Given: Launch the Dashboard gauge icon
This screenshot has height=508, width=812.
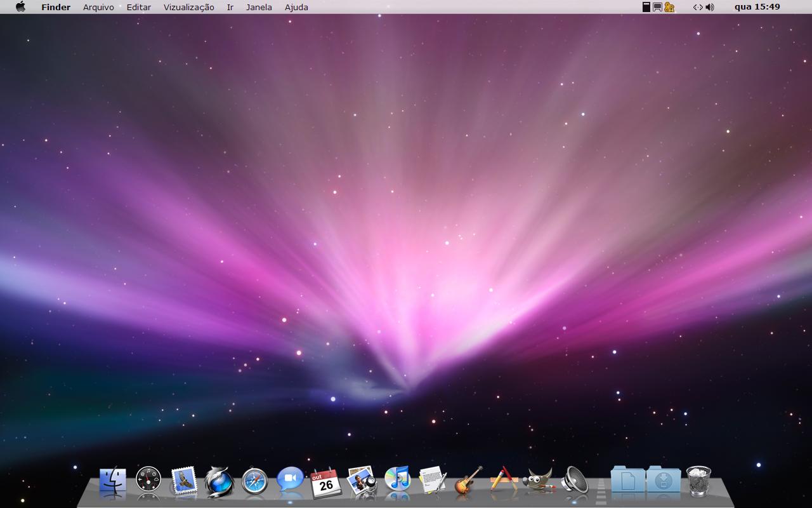Looking at the screenshot, I should click(148, 480).
